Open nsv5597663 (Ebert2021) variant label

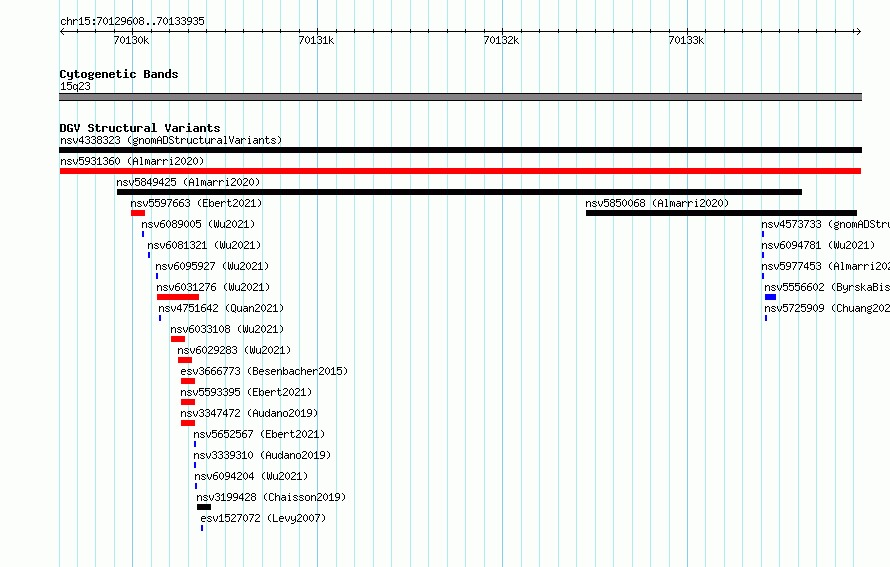coord(196,203)
